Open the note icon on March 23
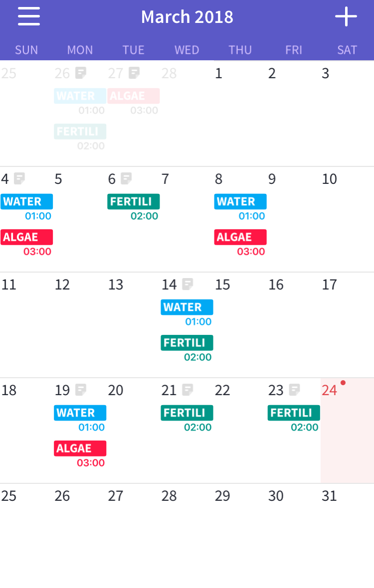 point(295,390)
